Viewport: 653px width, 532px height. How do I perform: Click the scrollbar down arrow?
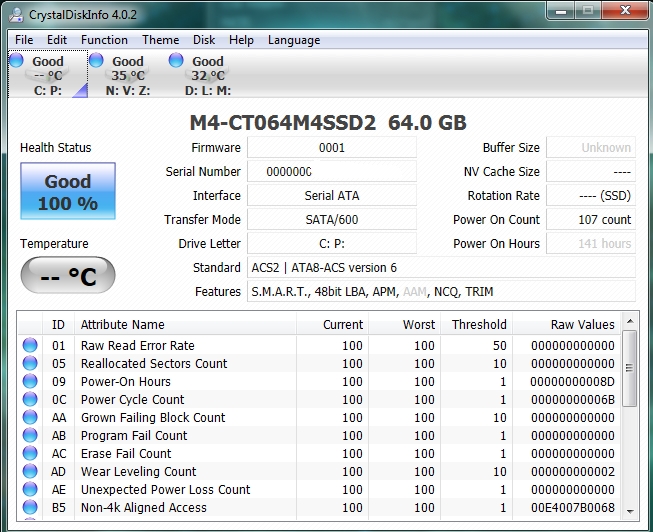[x=630, y=512]
